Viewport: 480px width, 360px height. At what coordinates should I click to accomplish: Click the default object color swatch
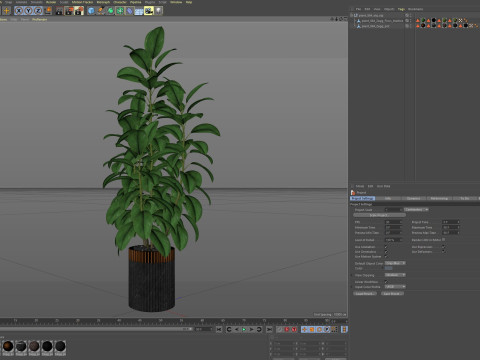coord(389,268)
